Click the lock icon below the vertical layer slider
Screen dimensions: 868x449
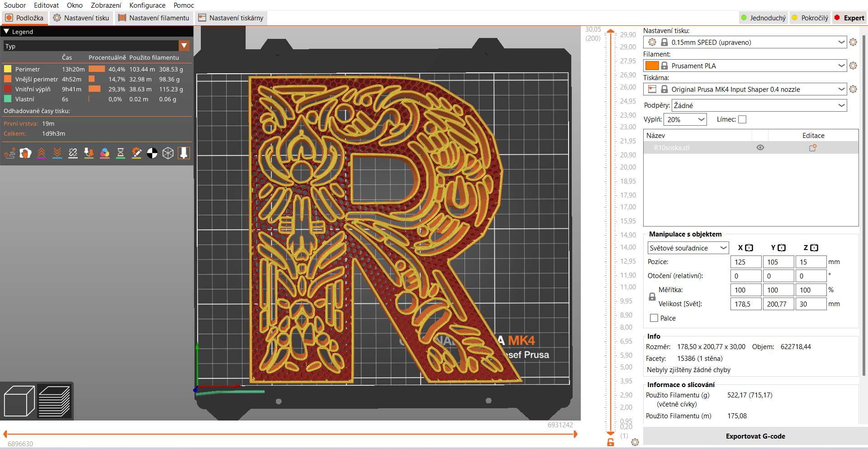611,442
